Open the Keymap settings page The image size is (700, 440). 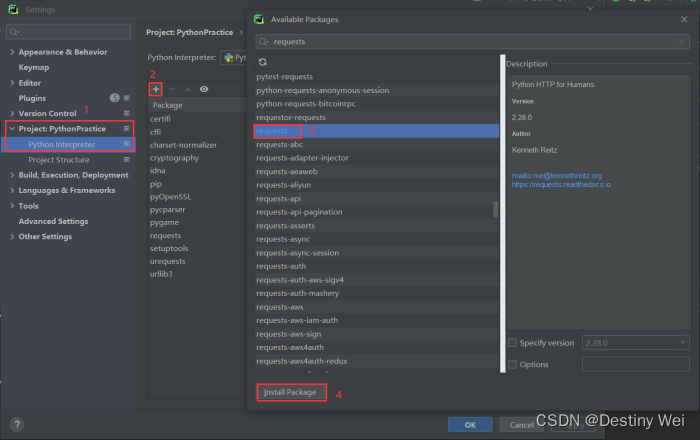pyautogui.click(x=34, y=67)
